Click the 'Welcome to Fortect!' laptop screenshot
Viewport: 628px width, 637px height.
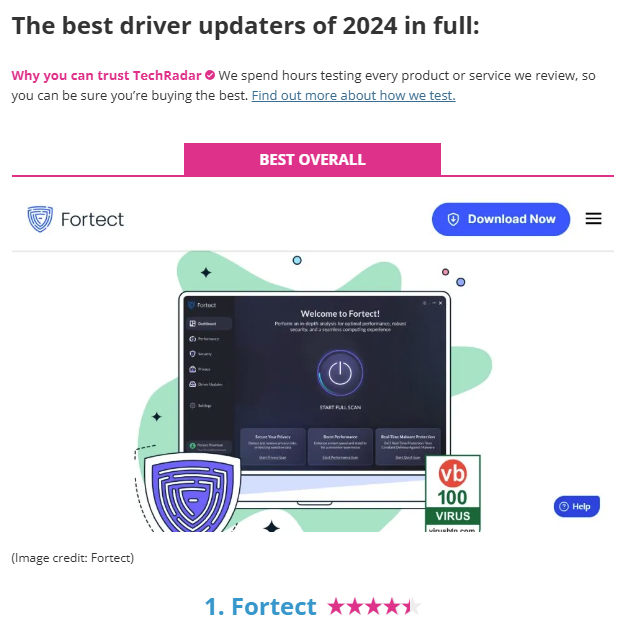(x=315, y=381)
